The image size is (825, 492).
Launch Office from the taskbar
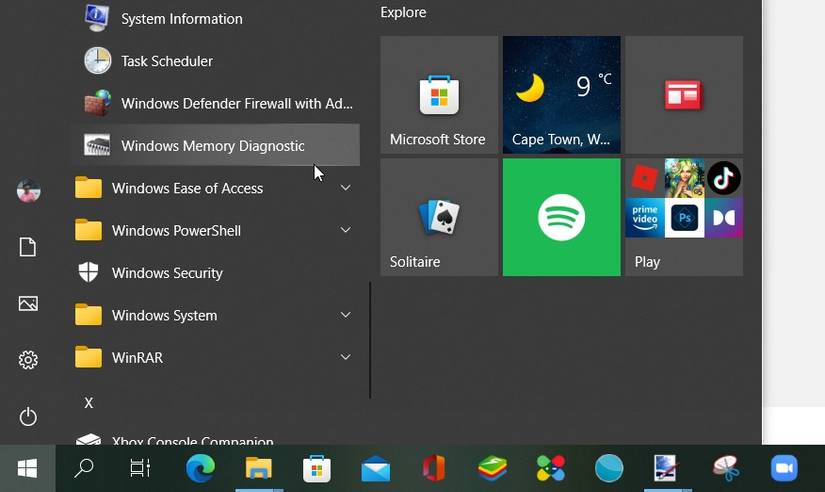pyautogui.click(x=434, y=468)
